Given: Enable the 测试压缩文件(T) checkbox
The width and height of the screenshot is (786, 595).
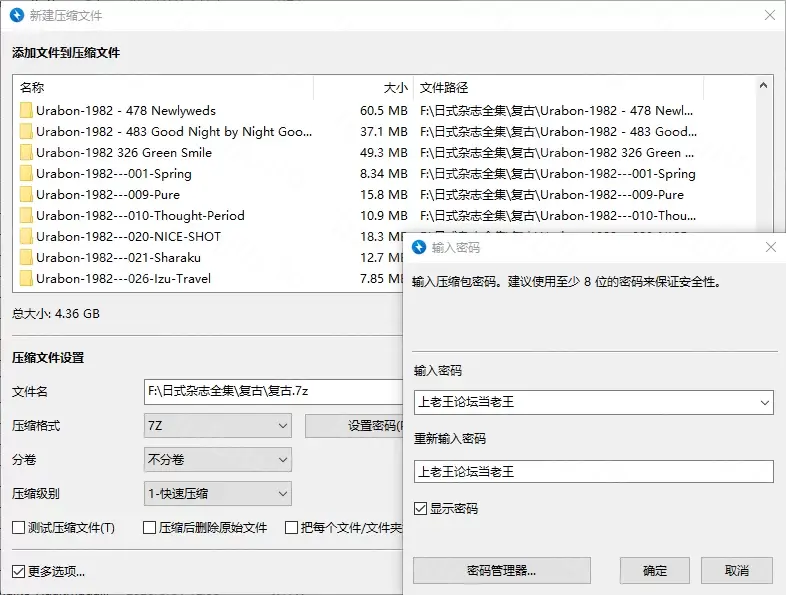Looking at the screenshot, I should tap(19, 528).
